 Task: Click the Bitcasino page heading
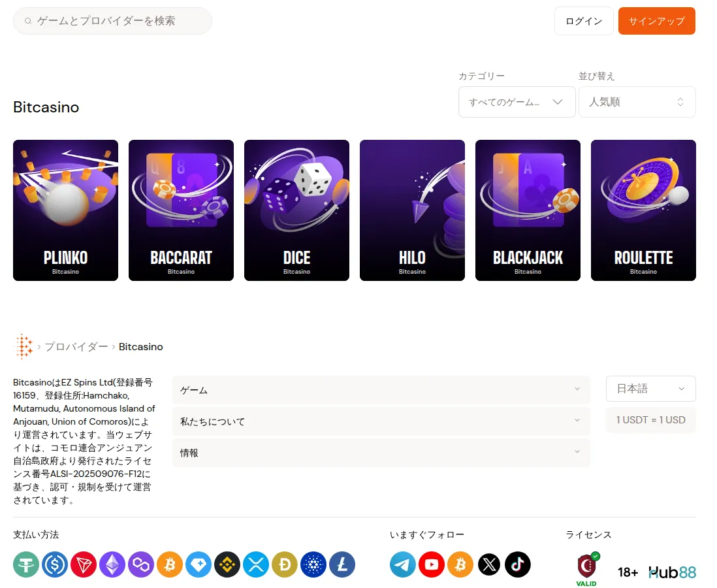pyautogui.click(x=46, y=107)
